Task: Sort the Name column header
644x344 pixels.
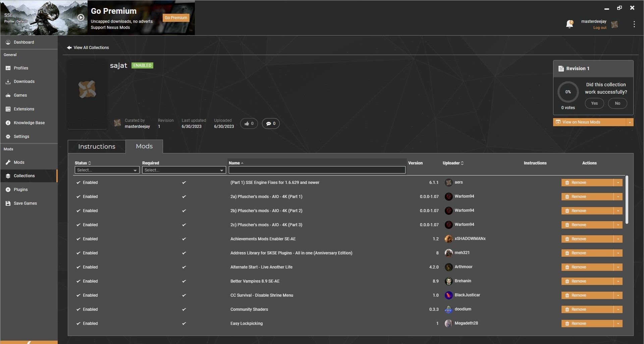Action: [236, 163]
